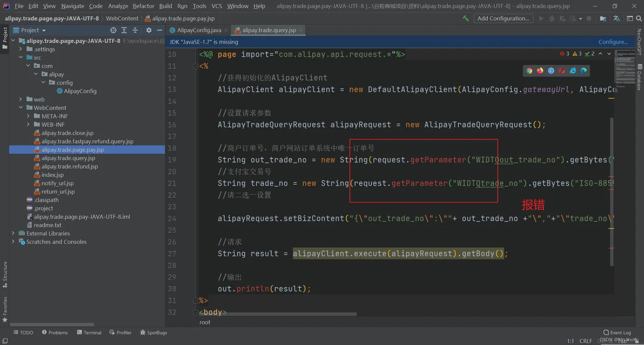The image size is (644, 345).
Task: Open in Chrome browser icon
Action: pos(529,71)
